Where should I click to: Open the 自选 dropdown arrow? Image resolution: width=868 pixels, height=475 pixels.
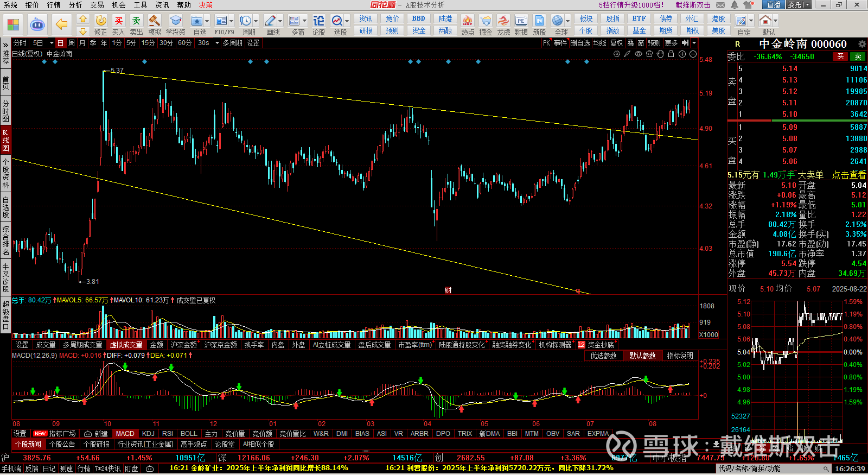click(207, 21)
